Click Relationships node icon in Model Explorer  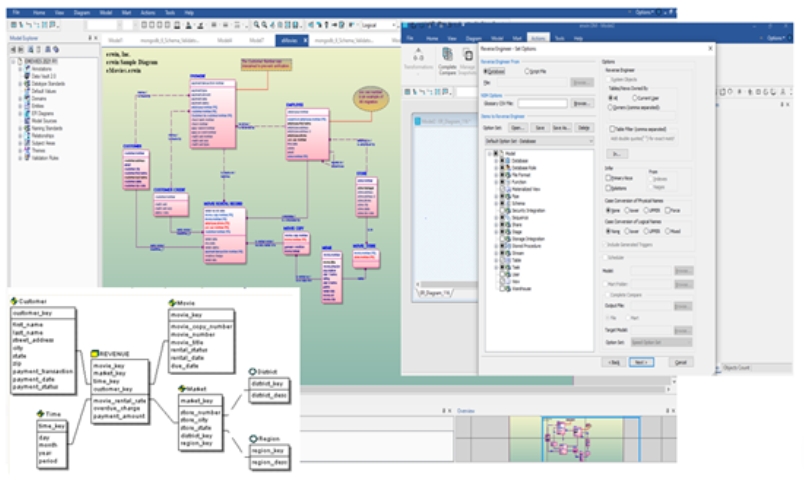[x=28, y=135]
